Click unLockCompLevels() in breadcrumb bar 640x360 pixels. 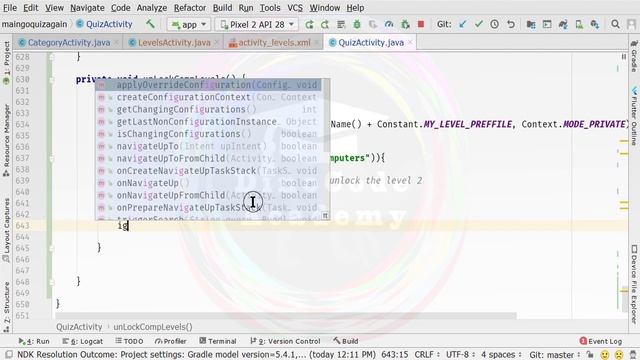coord(153,327)
